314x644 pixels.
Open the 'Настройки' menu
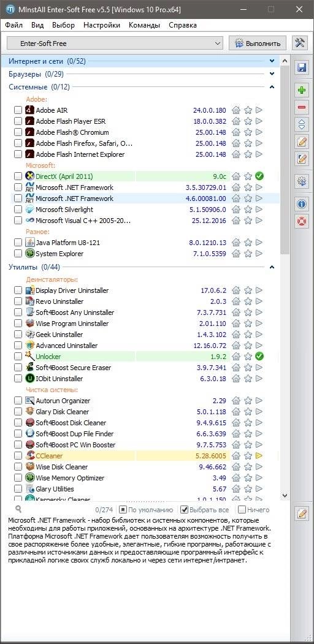point(102,25)
